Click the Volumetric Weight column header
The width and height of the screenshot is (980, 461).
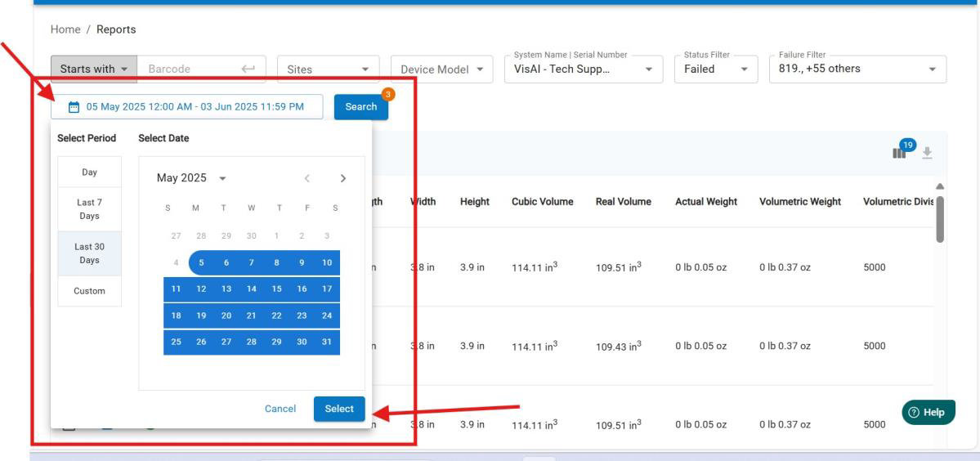800,202
